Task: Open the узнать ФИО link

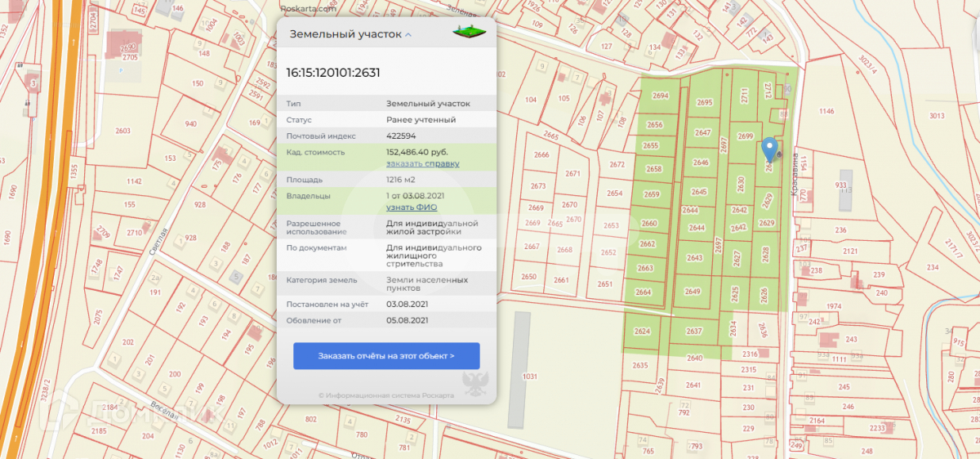Action: (x=412, y=207)
